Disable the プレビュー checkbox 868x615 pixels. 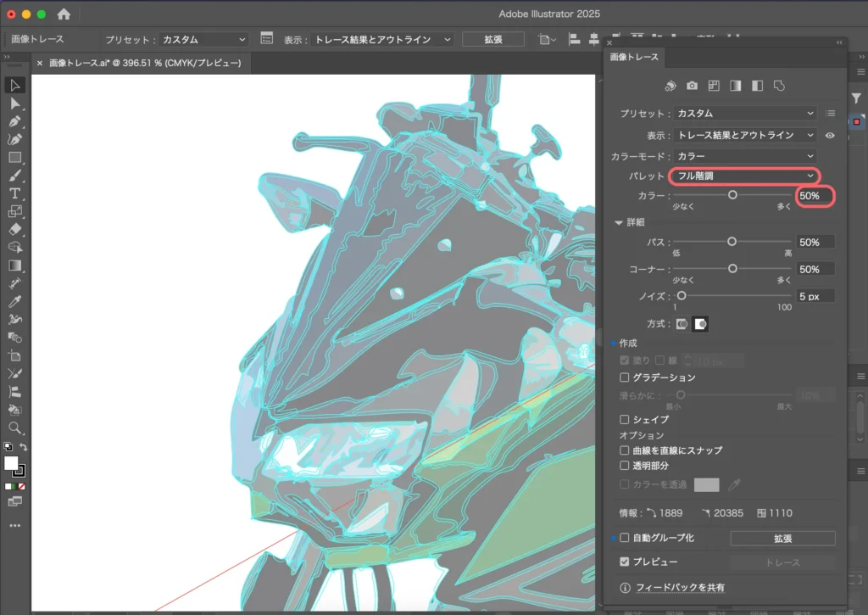pos(625,562)
